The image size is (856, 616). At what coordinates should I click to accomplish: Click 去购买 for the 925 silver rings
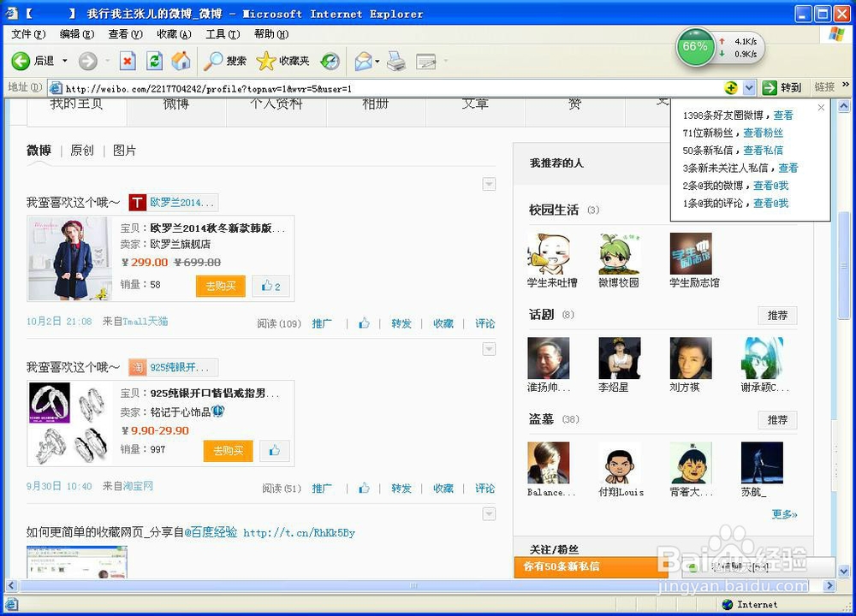(x=229, y=451)
